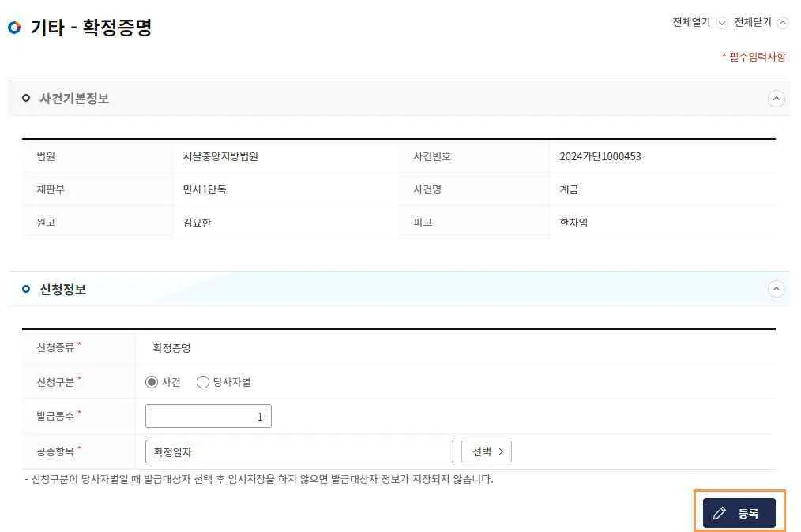Click the pencil icon on 등록 button
Screen dimensions: 801x532
720,513
